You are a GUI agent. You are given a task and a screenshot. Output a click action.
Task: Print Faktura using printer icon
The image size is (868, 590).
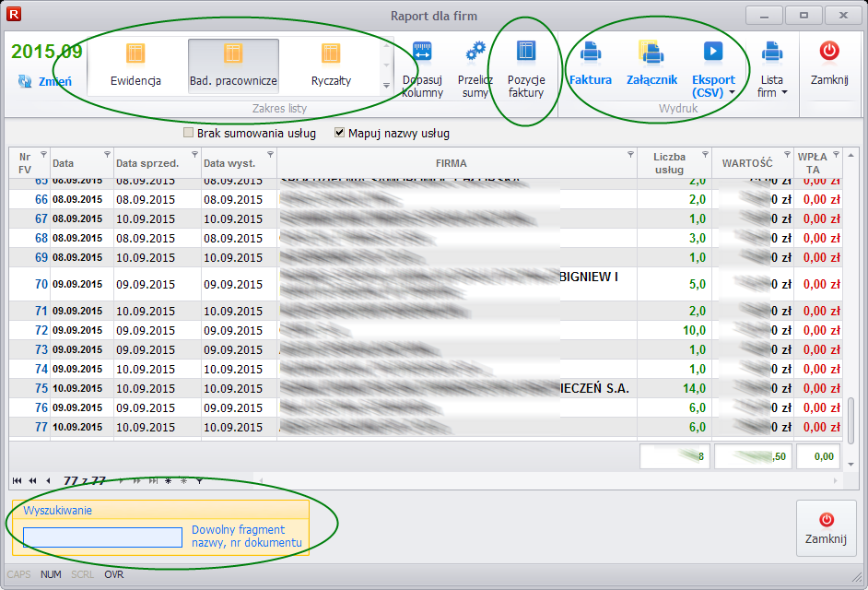(591, 52)
